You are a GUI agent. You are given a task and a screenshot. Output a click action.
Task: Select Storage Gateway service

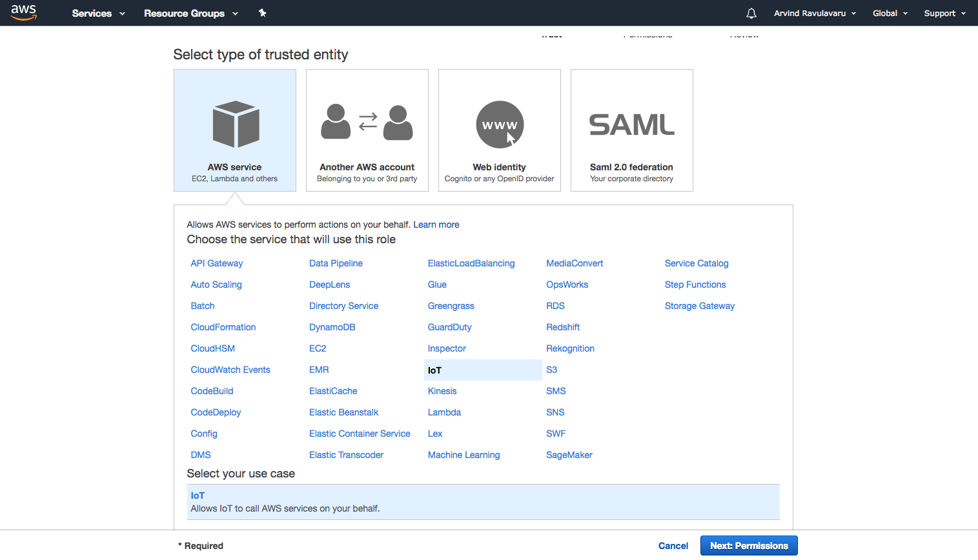click(x=700, y=306)
